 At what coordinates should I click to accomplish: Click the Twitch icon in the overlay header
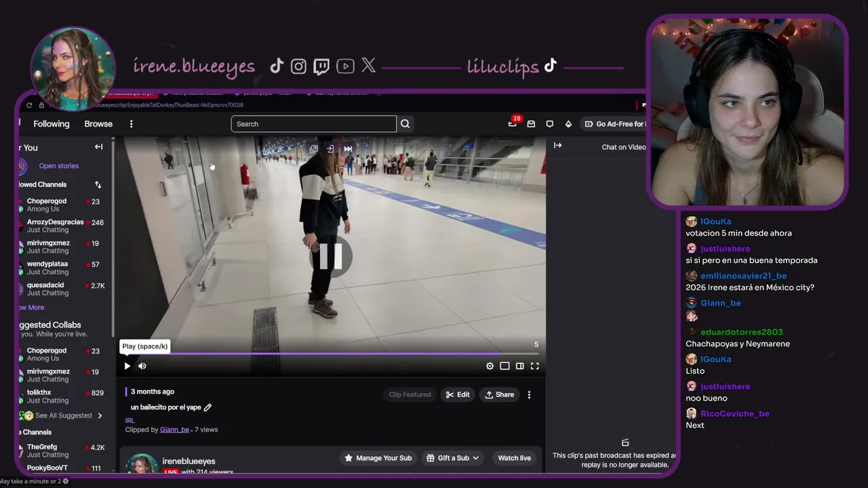(321, 66)
